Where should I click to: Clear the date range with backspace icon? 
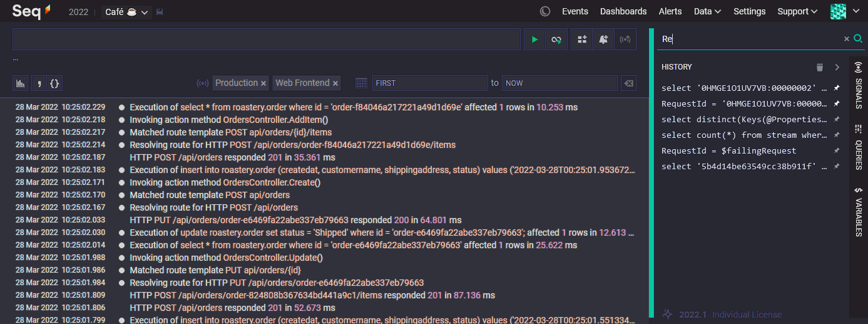point(628,83)
